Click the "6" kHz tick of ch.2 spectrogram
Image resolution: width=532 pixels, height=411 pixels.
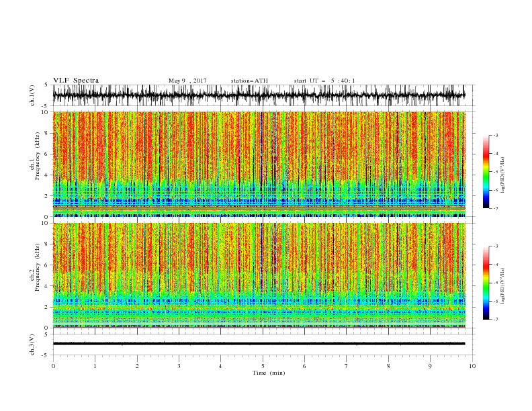coord(47,265)
